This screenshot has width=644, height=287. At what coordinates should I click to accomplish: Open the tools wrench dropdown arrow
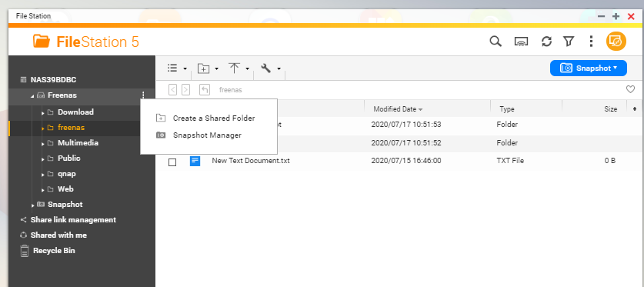(279, 68)
